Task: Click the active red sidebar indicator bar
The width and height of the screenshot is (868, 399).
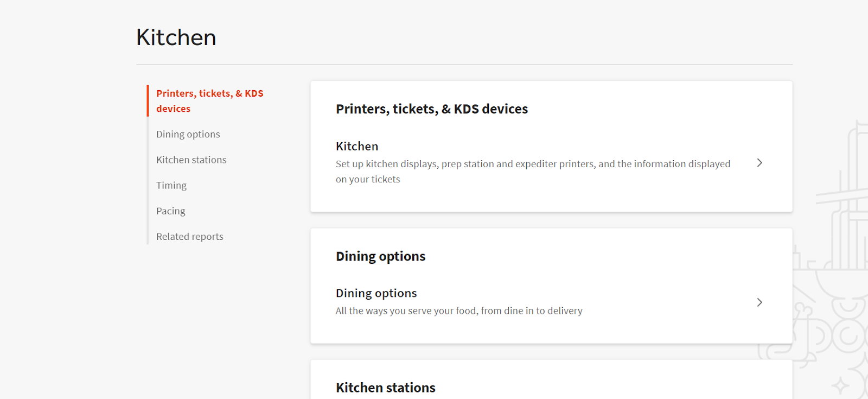Action: [x=148, y=100]
